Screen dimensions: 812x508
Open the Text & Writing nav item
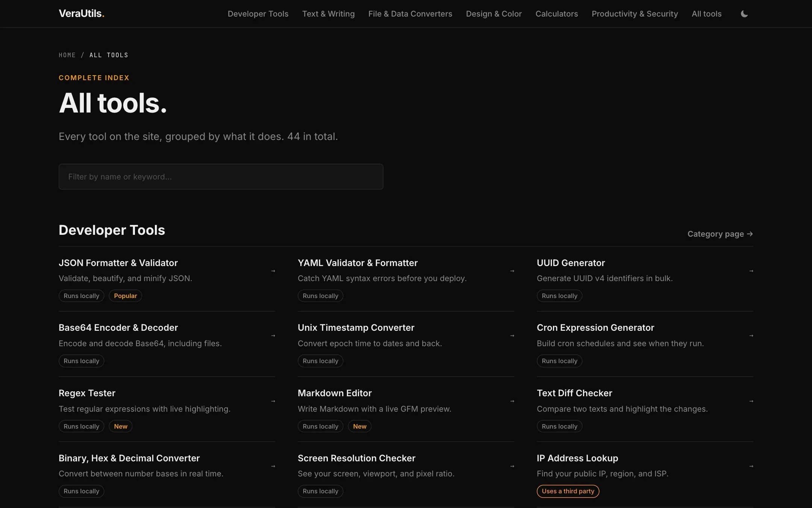[328, 14]
